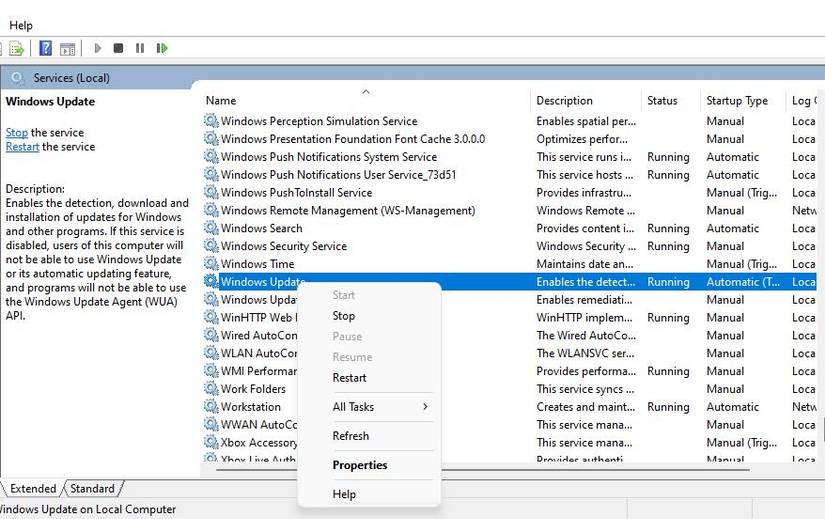This screenshot has height=519, width=825.
Task: Choose Refresh in the context menu
Action: (350, 436)
